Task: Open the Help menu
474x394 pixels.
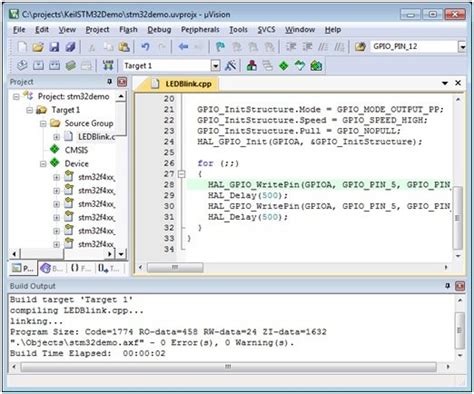Action: tap(333, 30)
